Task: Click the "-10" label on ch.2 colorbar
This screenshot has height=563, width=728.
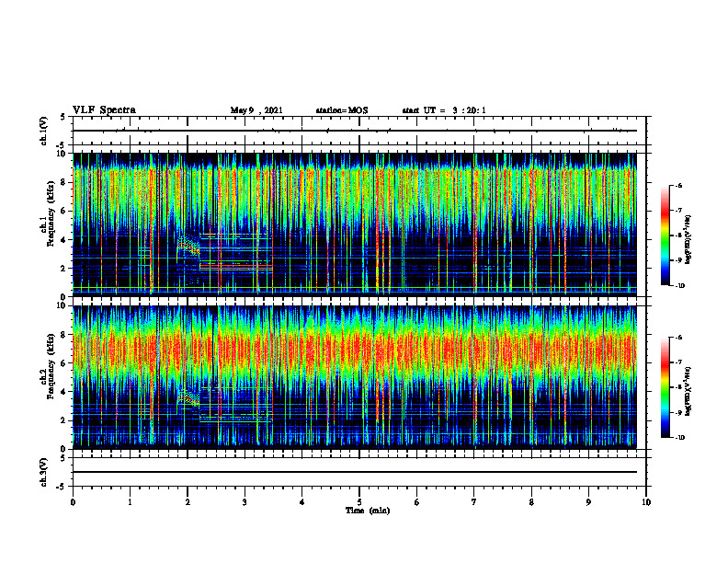Action: coord(679,438)
